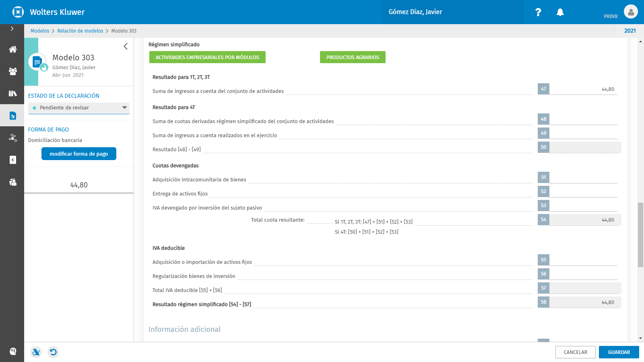Open the library books icon in sidebar

tap(12, 93)
